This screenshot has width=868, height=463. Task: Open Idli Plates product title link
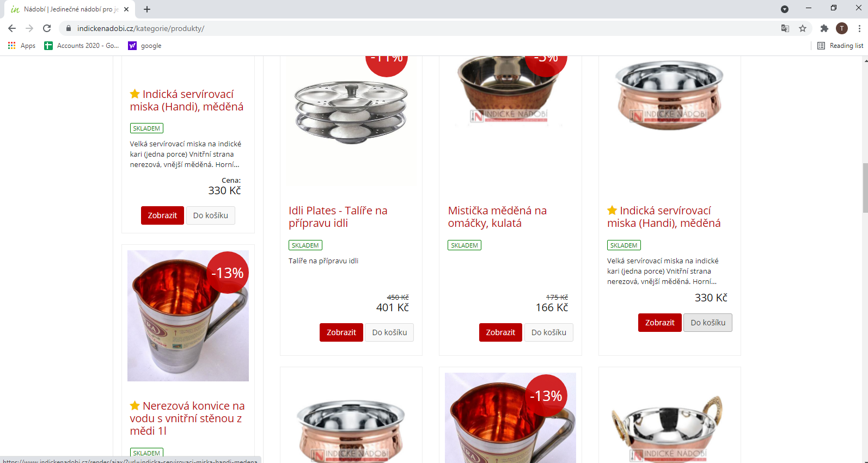click(338, 217)
